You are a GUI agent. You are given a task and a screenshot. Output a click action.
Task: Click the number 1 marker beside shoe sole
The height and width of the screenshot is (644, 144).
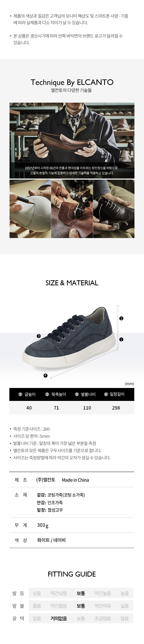[x=121, y=339]
